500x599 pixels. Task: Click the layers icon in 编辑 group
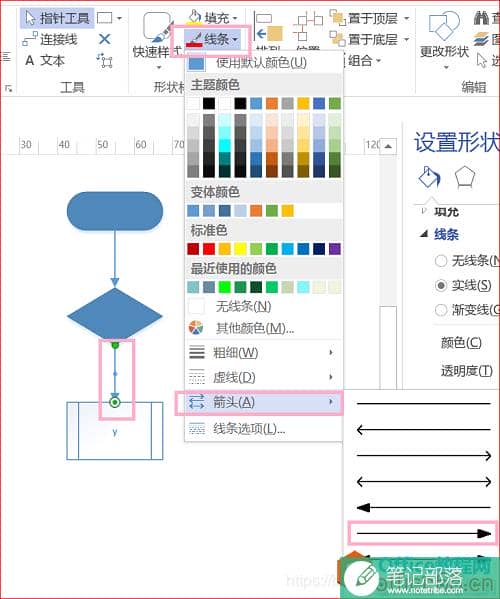pos(481,39)
